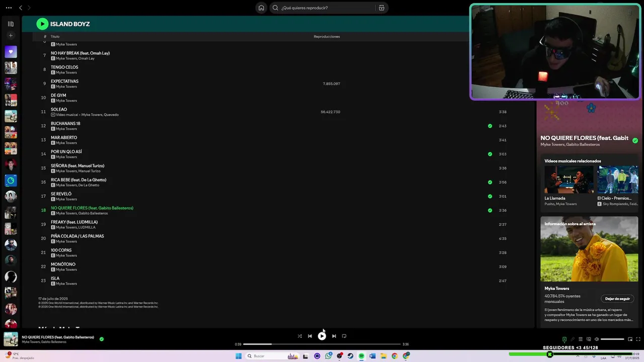
Task: Open Connect to a device icon
Action: click(x=589, y=339)
